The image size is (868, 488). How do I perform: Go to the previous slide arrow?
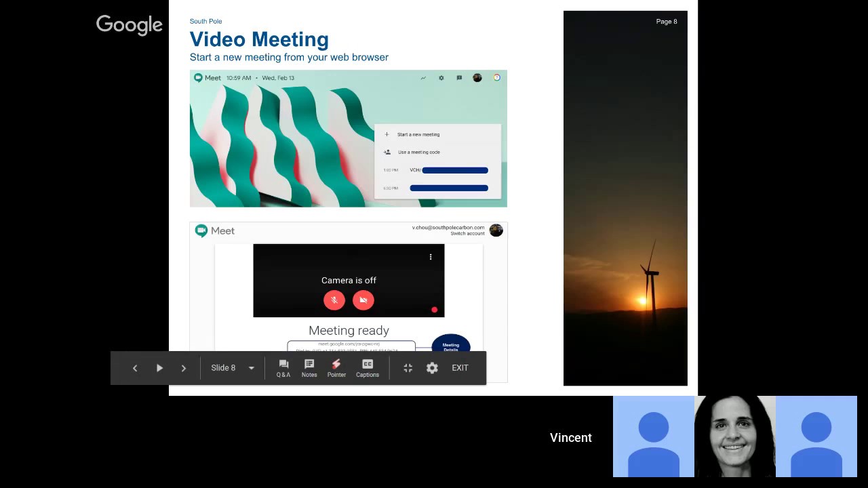[x=135, y=368]
